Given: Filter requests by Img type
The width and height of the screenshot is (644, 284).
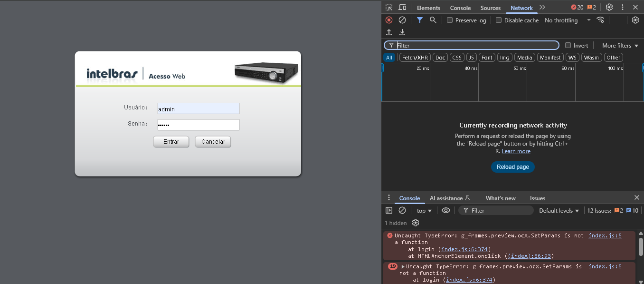Looking at the screenshot, I should 505,58.
